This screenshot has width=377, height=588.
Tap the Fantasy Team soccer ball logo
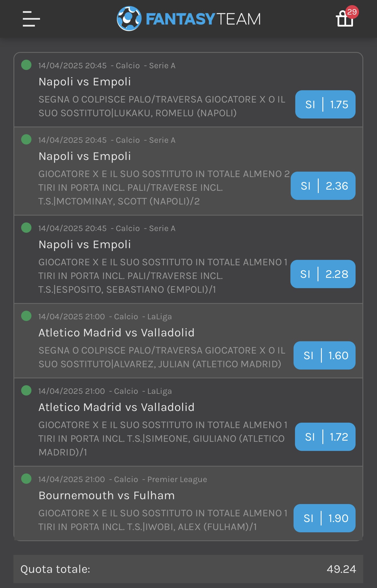129,19
